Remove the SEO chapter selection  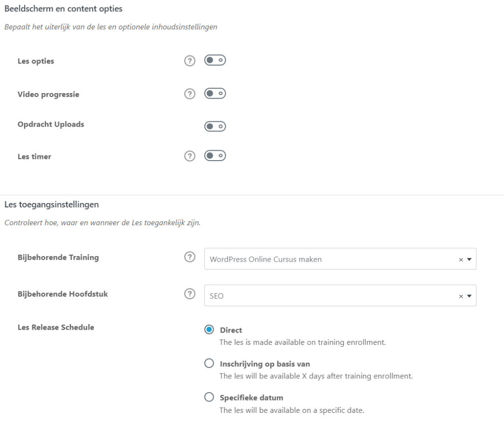461,296
